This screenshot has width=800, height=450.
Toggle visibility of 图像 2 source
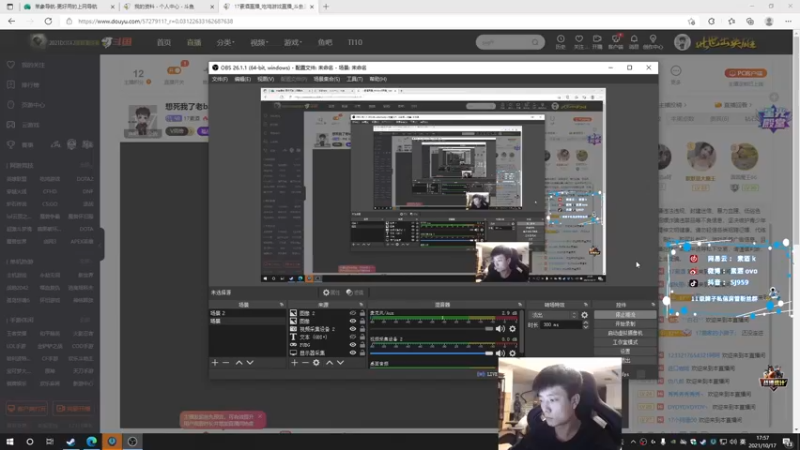[353, 313]
